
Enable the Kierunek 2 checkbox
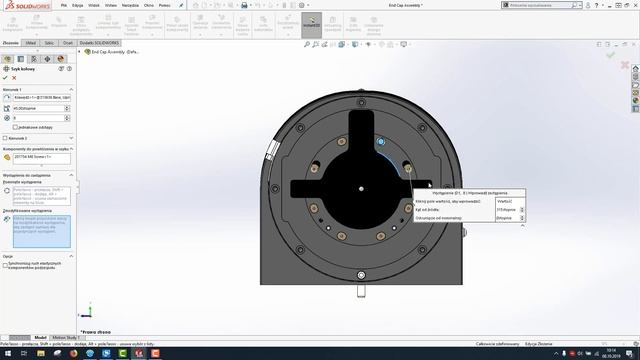point(5,138)
